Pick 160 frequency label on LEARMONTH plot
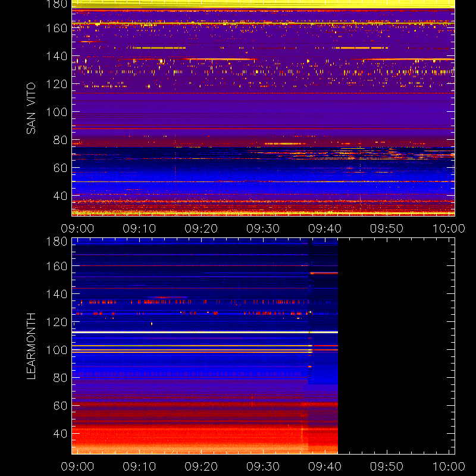 (57, 266)
